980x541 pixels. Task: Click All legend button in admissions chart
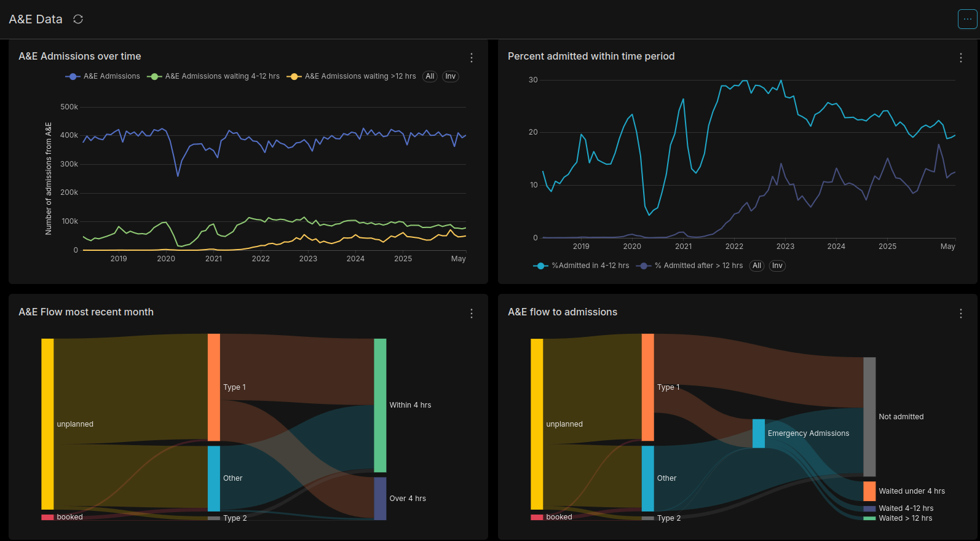click(x=430, y=76)
